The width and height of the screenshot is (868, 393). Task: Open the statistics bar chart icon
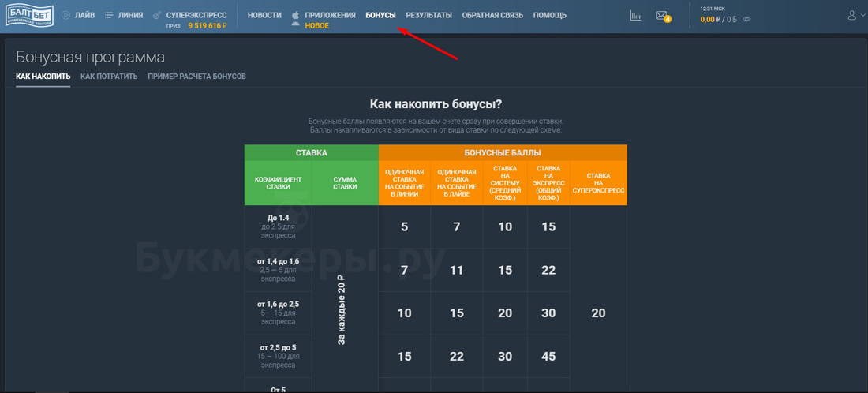coord(635,15)
